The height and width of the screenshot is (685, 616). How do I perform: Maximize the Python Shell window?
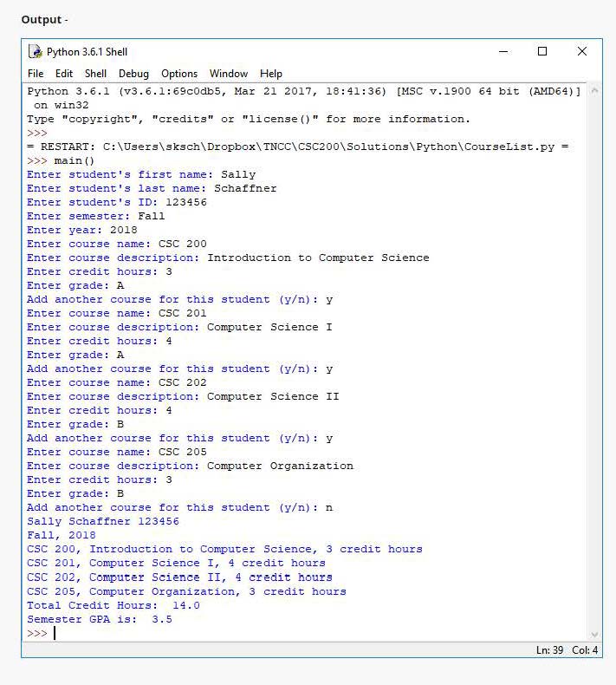pyautogui.click(x=542, y=52)
